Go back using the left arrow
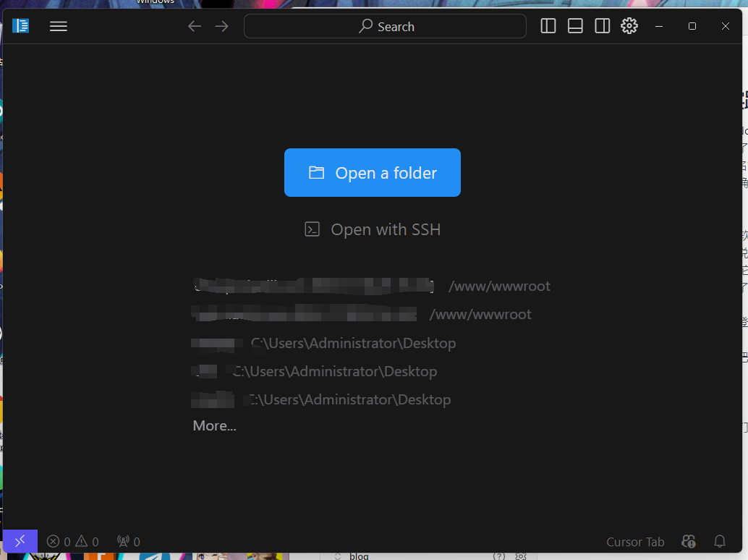The image size is (748, 560). click(x=194, y=27)
